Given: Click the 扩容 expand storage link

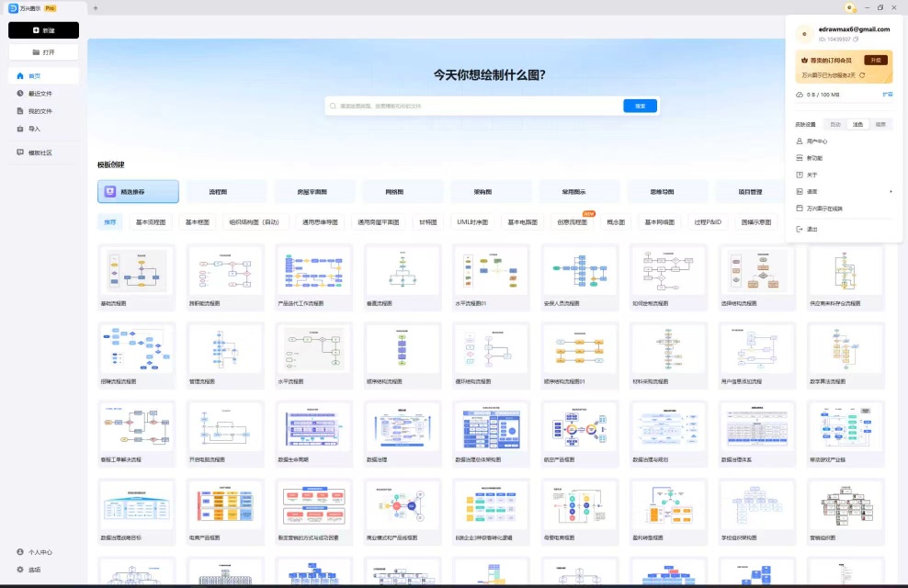Looking at the screenshot, I should pyautogui.click(x=888, y=95).
